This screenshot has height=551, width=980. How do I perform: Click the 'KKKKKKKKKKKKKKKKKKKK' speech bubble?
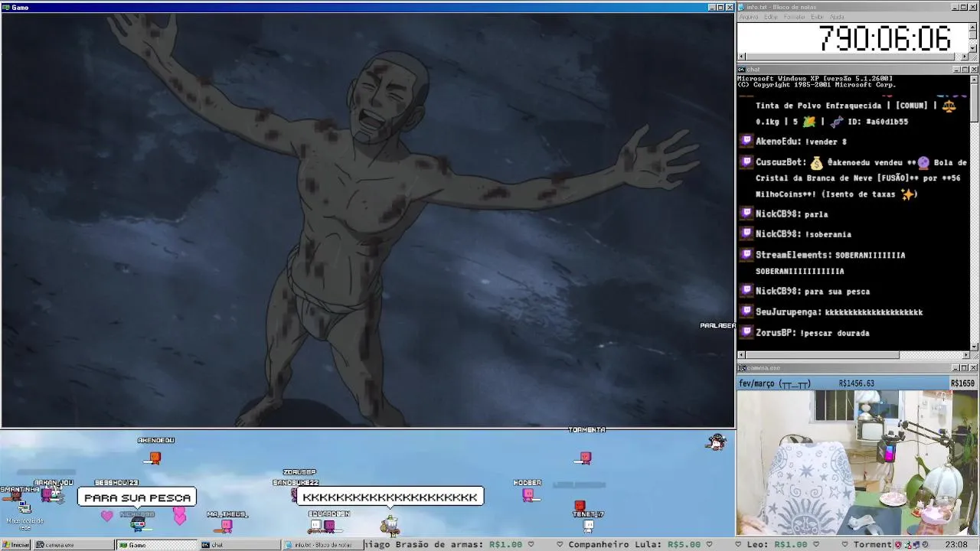pos(390,497)
